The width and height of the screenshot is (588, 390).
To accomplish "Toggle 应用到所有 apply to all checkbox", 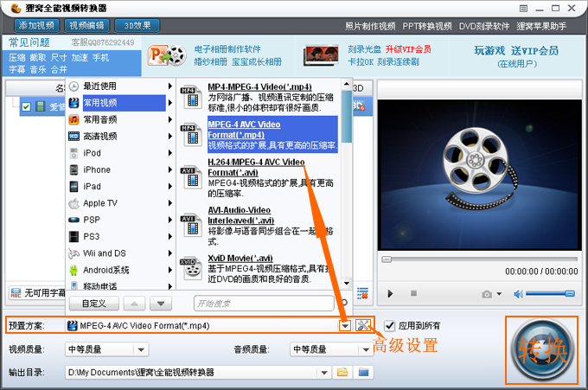I will tap(390, 325).
